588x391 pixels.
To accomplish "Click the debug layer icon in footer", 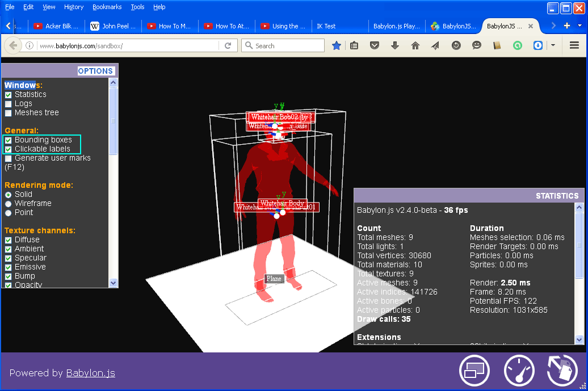I will tap(562, 371).
